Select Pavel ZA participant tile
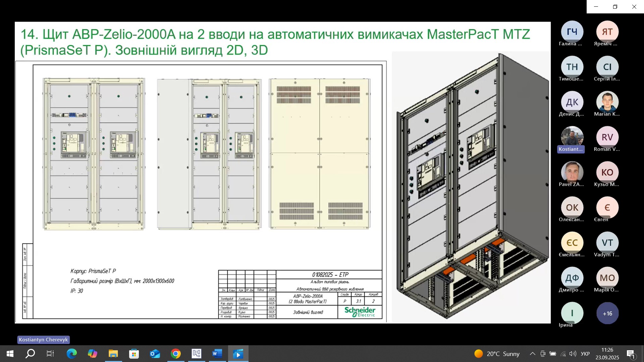644x362 pixels. [572, 172]
